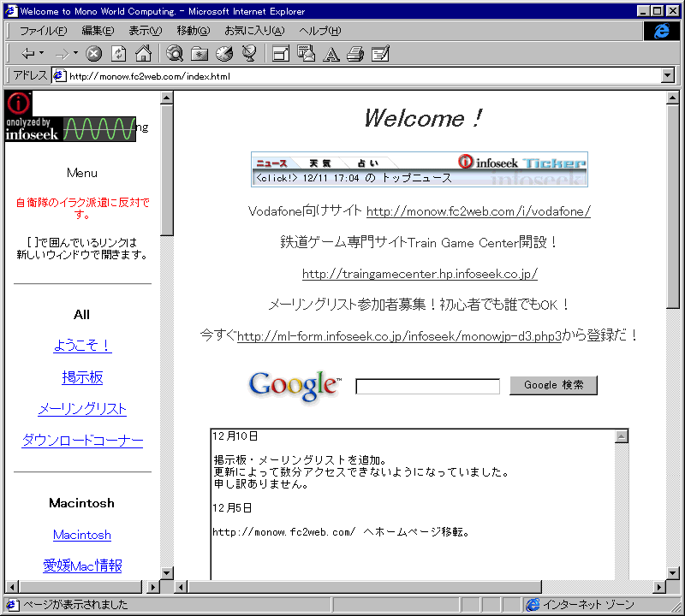
Task: Open the ダウンロードコーナー sidebar link
Action: coord(82,441)
